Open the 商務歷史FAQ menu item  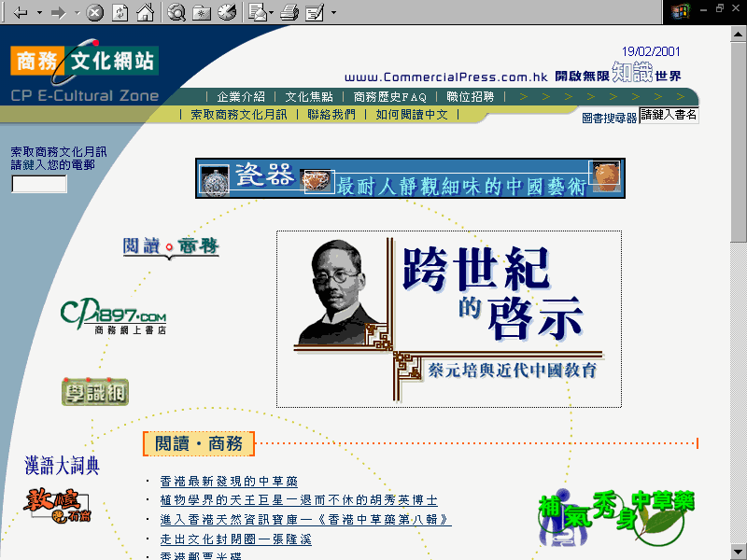pos(389,97)
